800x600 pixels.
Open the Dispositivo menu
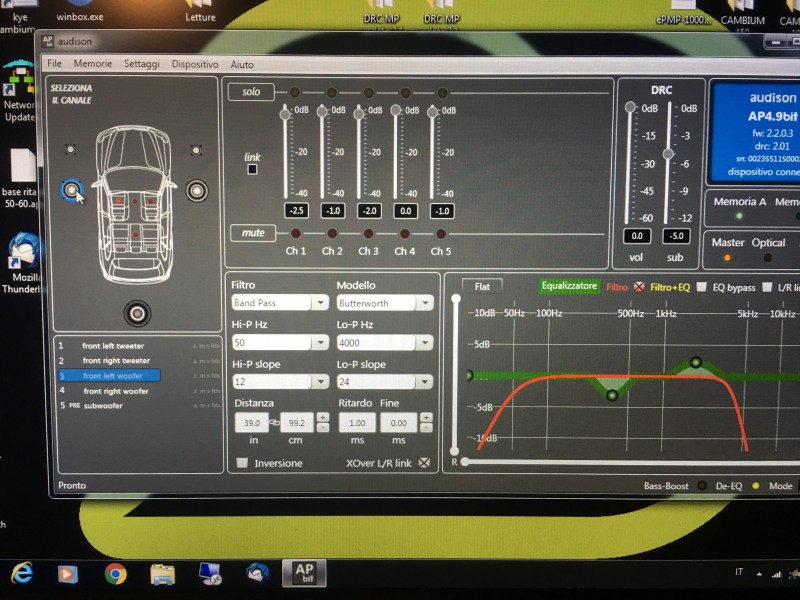point(195,64)
